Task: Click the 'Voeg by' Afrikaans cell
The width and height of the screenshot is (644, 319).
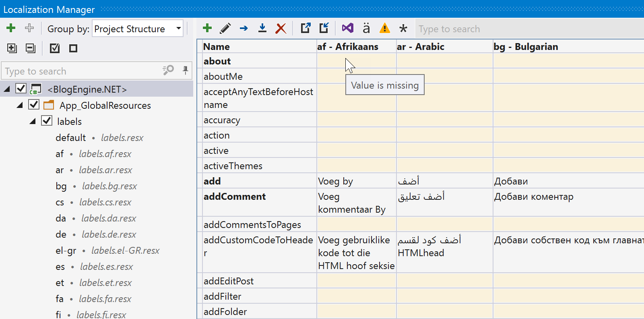Action: [356, 181]
